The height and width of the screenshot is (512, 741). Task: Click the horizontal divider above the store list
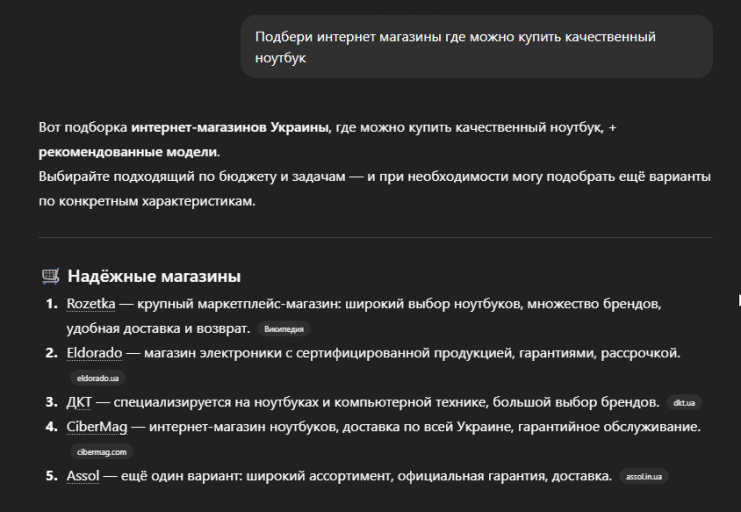tap(375, 238)
